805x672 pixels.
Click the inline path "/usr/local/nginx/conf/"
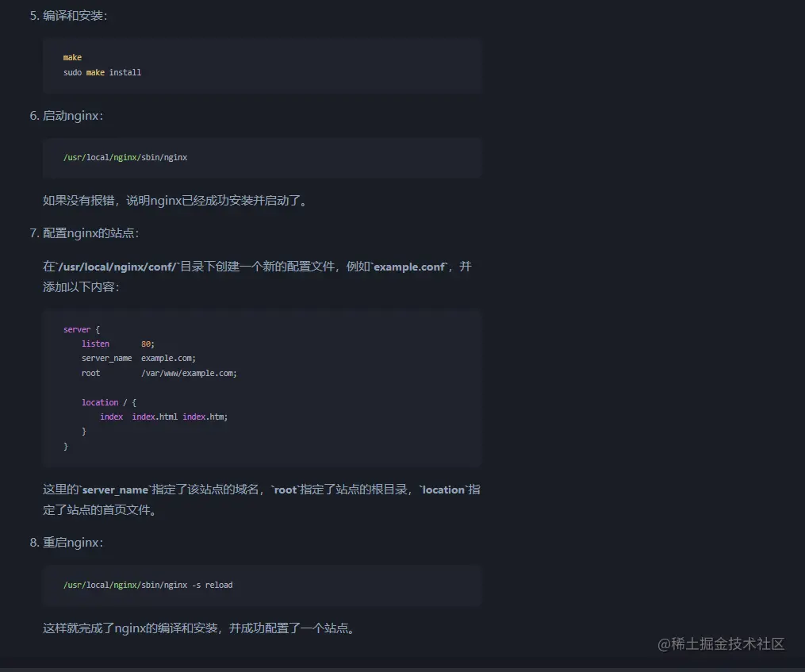tap(118, 267)
